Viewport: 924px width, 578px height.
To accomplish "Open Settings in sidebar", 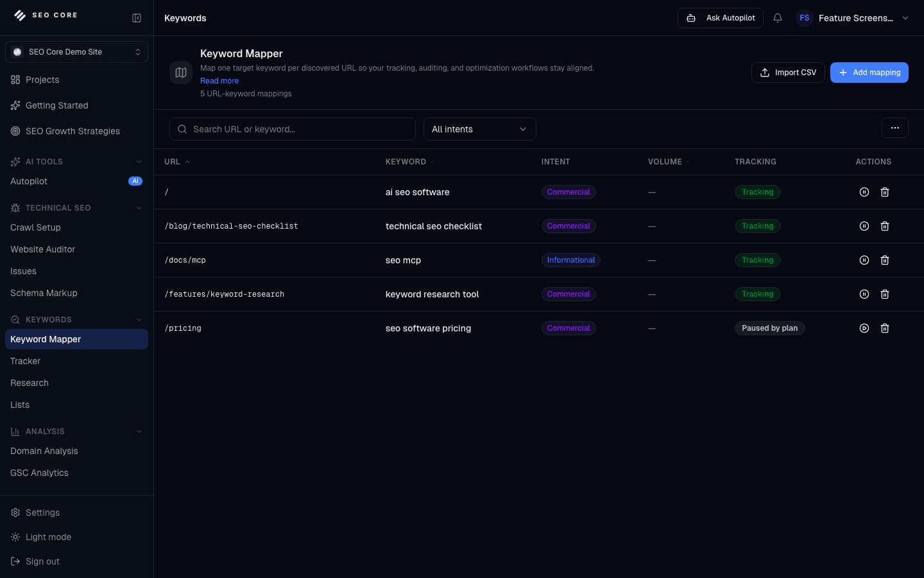I will tap(76, 512).
